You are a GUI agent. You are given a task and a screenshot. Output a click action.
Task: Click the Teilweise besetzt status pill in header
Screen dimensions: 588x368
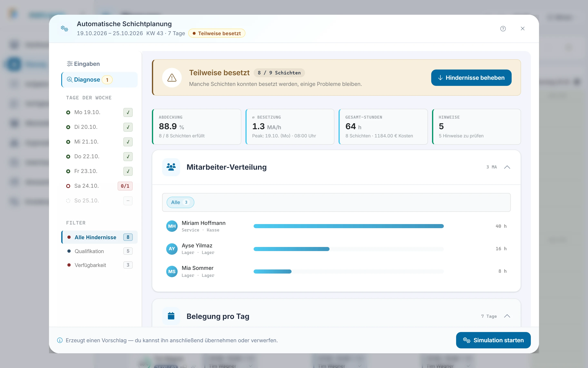(217, 33)
